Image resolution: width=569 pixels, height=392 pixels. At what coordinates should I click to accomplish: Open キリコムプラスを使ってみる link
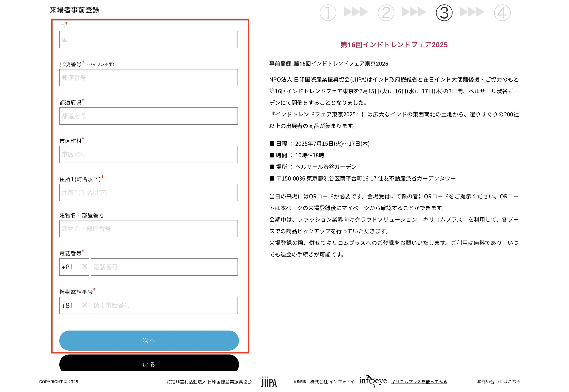coord(419,381)
